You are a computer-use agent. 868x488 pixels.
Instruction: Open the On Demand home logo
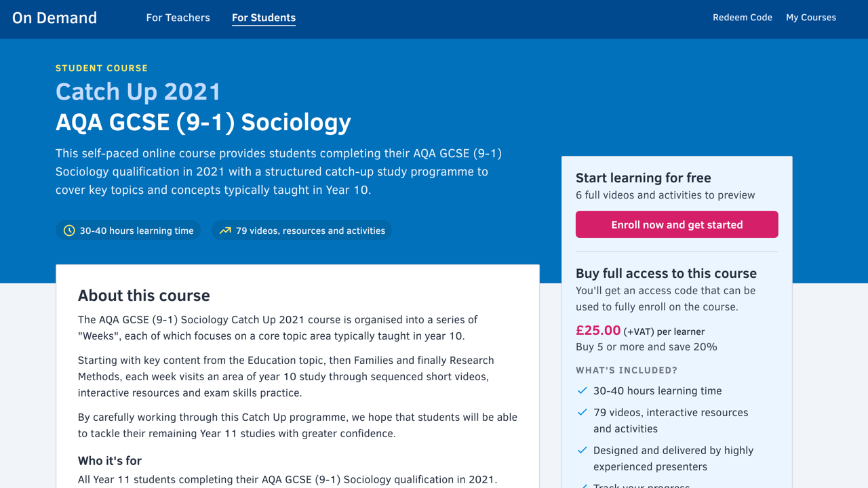(x=54, y=18)
